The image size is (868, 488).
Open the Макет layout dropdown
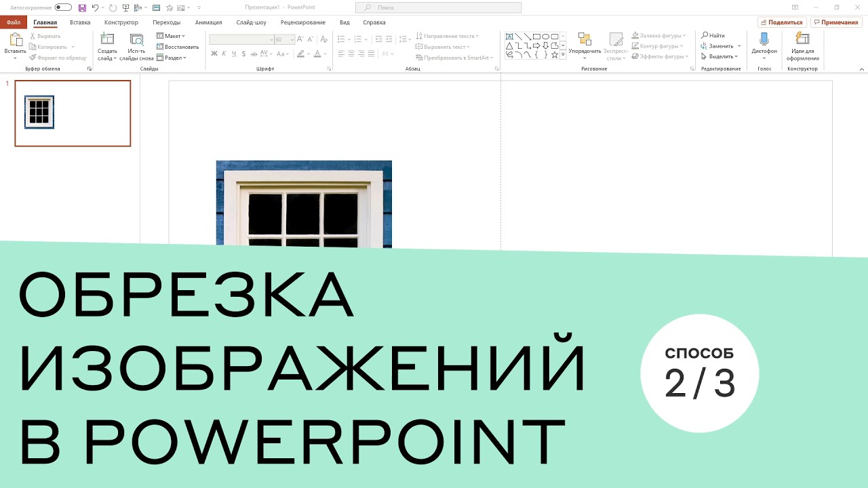171,36
